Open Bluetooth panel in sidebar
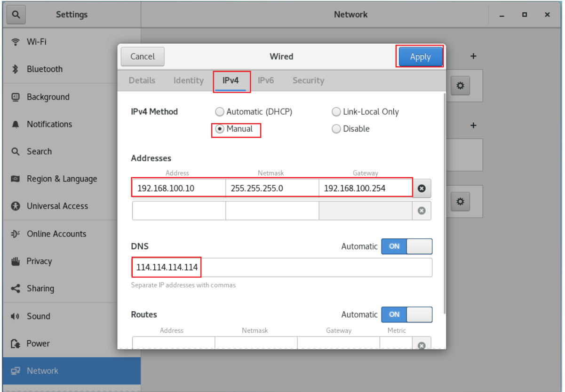The width and height of the screenshot is (565, 392). point(72,69)
